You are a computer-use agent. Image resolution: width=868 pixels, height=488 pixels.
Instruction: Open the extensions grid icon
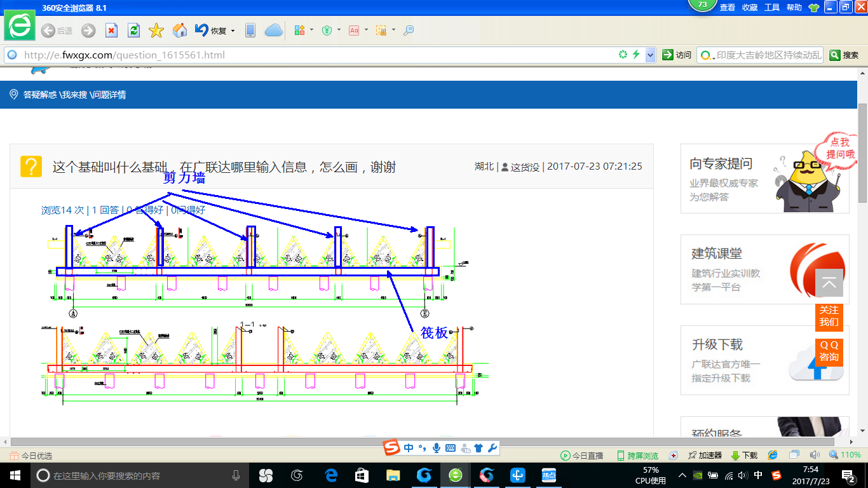click(x=299, y=30)
